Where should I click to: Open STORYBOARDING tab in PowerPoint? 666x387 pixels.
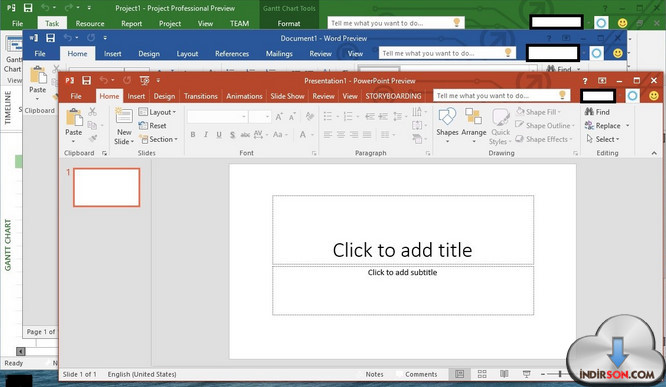click(393, 96)
